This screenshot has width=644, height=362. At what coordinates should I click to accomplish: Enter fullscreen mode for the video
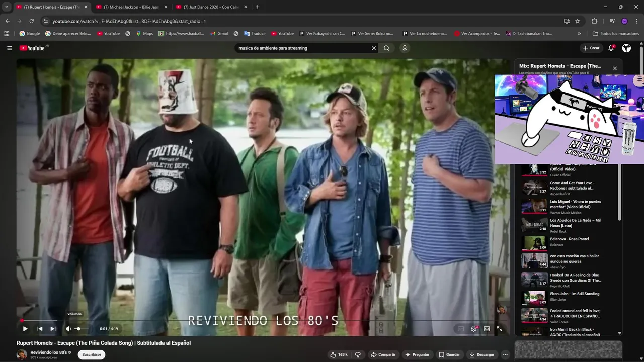pyautogui.click(x=500, y=329)
